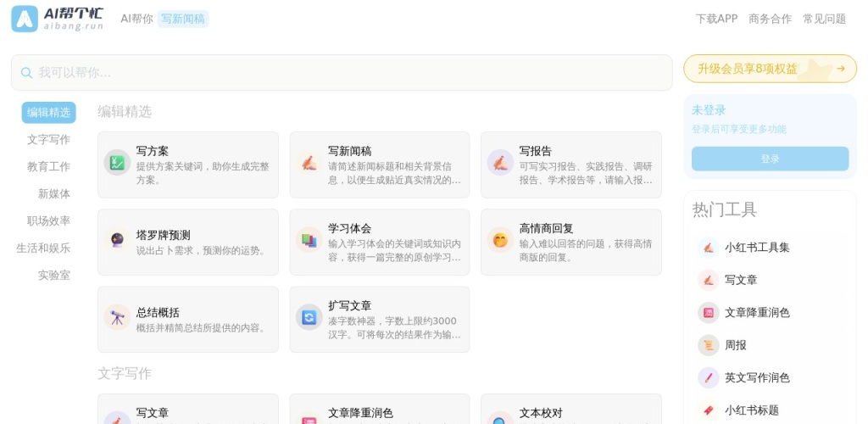
Task: Focus the 我可以帮你 search field
Action: point(339,73)
